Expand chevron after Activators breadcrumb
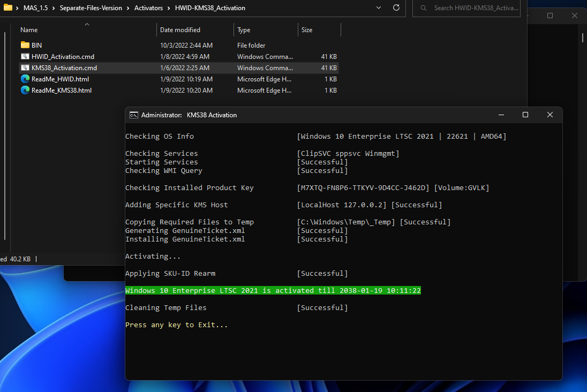587x392 pixels. pyautogui.click(x=169, y=8)
